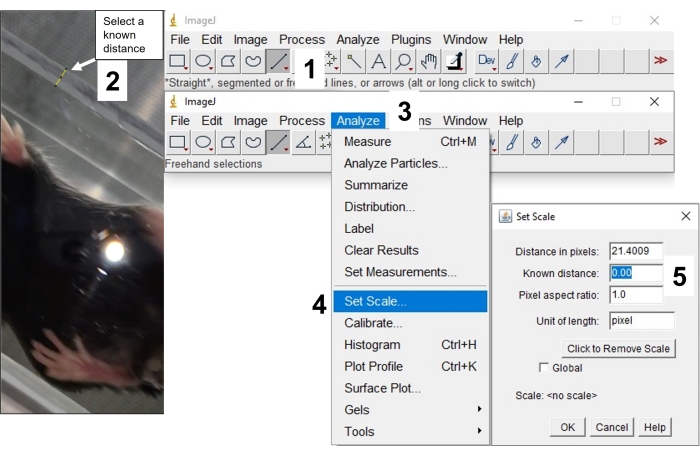This screenshot has height=456, width=700.
Task: Choose Clear Results menu entry
Action: point(410,250)
